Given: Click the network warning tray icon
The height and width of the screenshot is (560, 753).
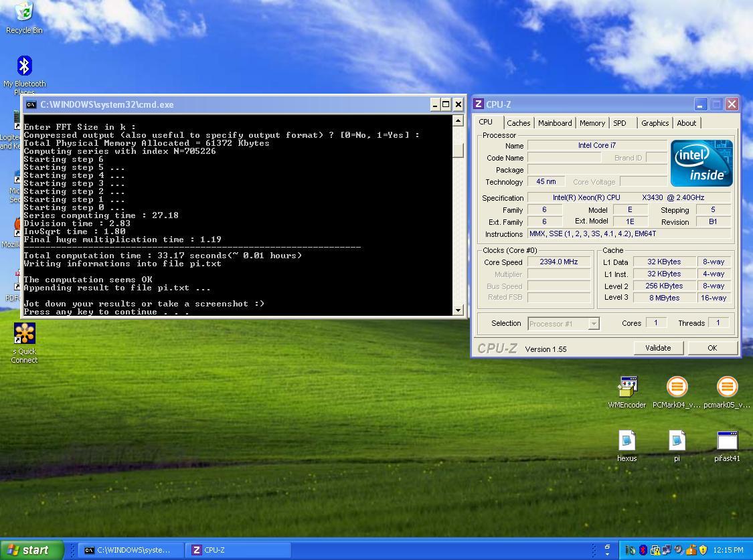Looking at the screenshot, I should (x=655, y=550).
